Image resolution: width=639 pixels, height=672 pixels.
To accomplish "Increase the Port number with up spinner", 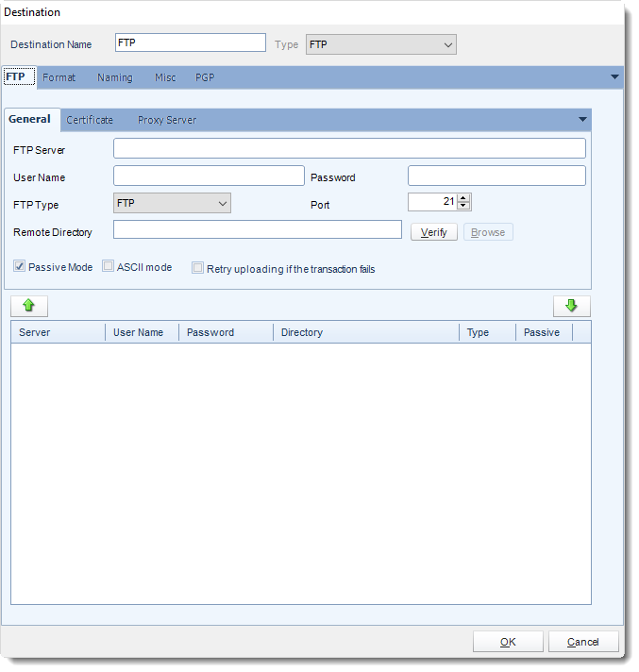I will click(x=463, y=198).
